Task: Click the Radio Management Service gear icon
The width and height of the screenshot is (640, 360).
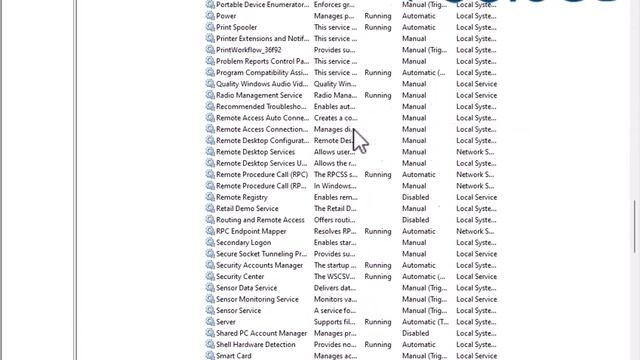Action: [210, 95]
